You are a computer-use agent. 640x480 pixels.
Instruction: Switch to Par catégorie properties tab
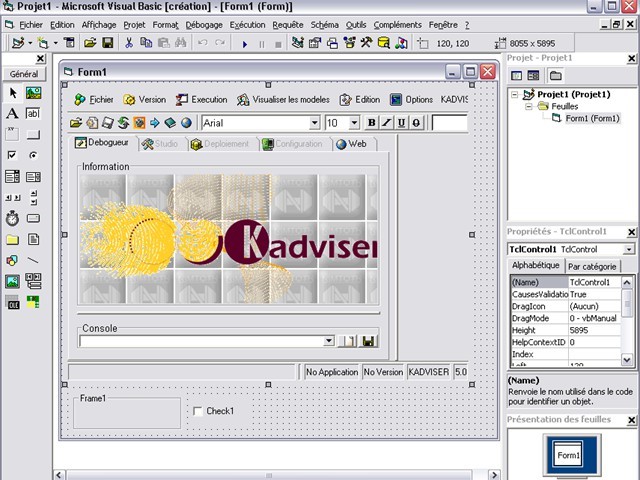click(592, 267)
